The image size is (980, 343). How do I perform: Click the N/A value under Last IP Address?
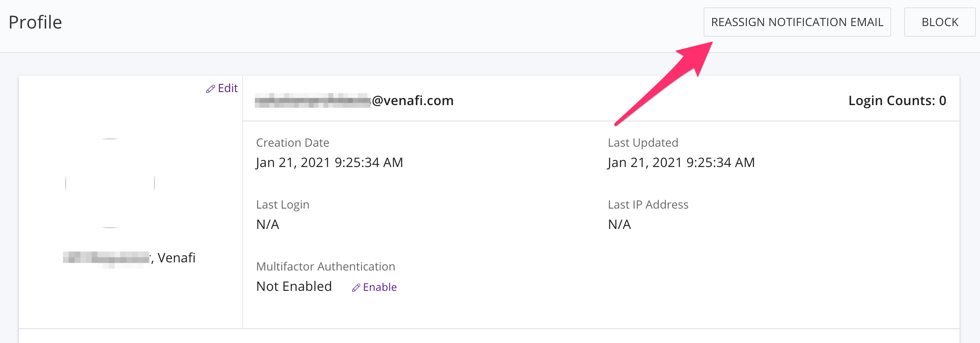pos(619,224)
